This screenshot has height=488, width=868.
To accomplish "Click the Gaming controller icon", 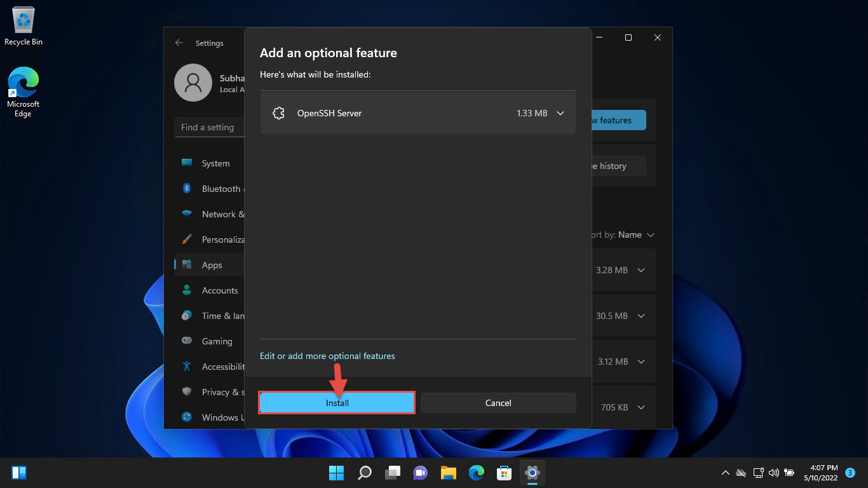I will [187, 341].
